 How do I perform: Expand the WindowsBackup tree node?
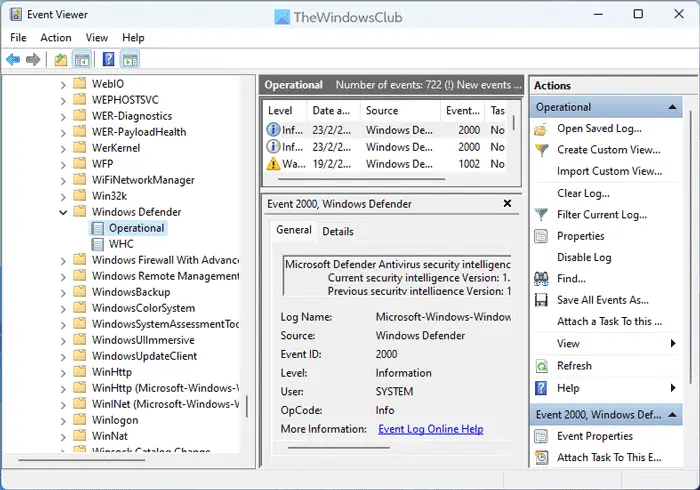pos(63,293)
